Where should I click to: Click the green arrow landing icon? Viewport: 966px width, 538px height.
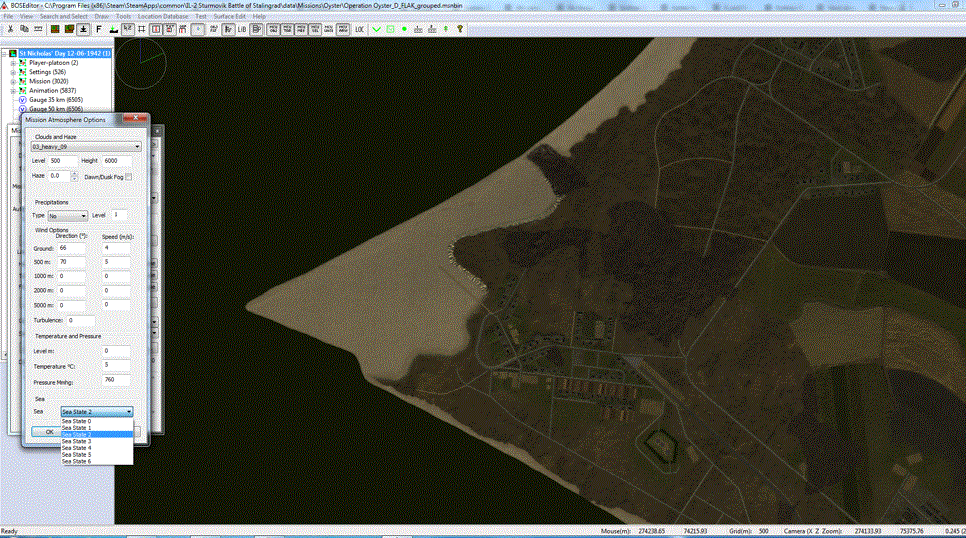coord(113,29)
